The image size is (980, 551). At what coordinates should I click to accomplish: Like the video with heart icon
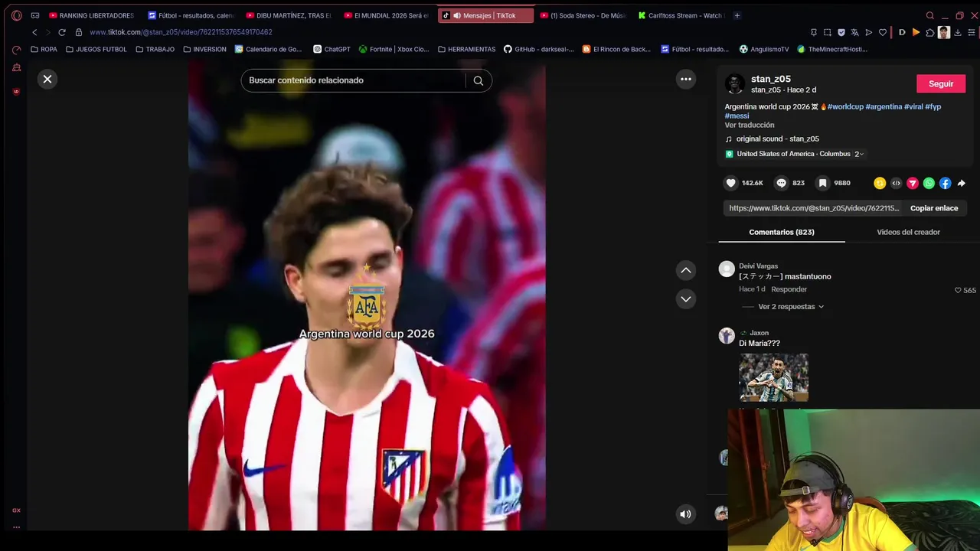[x=731, y=183]
